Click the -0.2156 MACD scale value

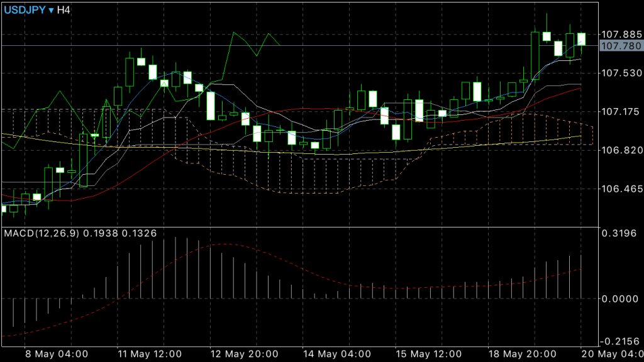click(619, 341)
